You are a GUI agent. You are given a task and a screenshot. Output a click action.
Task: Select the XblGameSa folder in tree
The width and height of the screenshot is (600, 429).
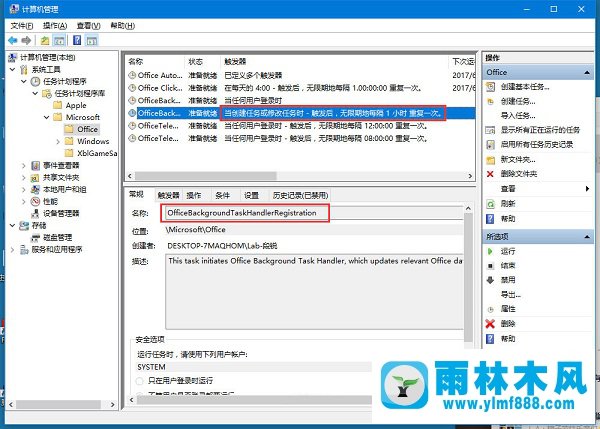[x=97, y=153]
